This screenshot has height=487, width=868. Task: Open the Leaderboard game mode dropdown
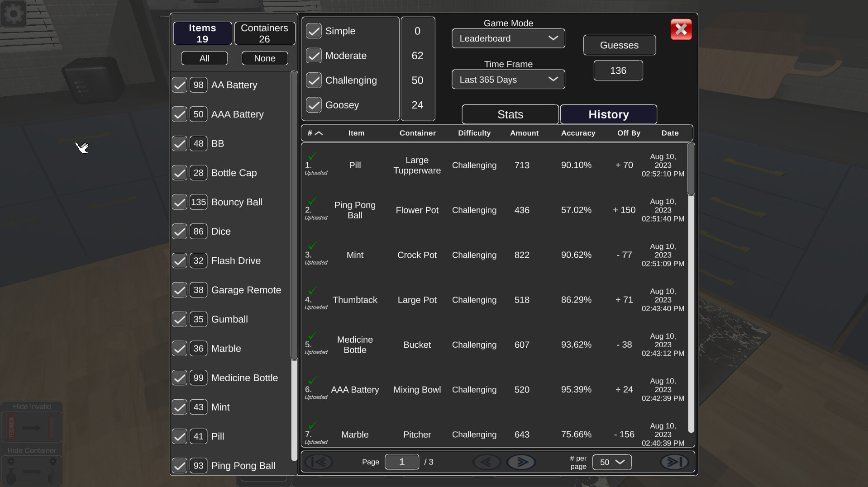click(x=508, y=38)
